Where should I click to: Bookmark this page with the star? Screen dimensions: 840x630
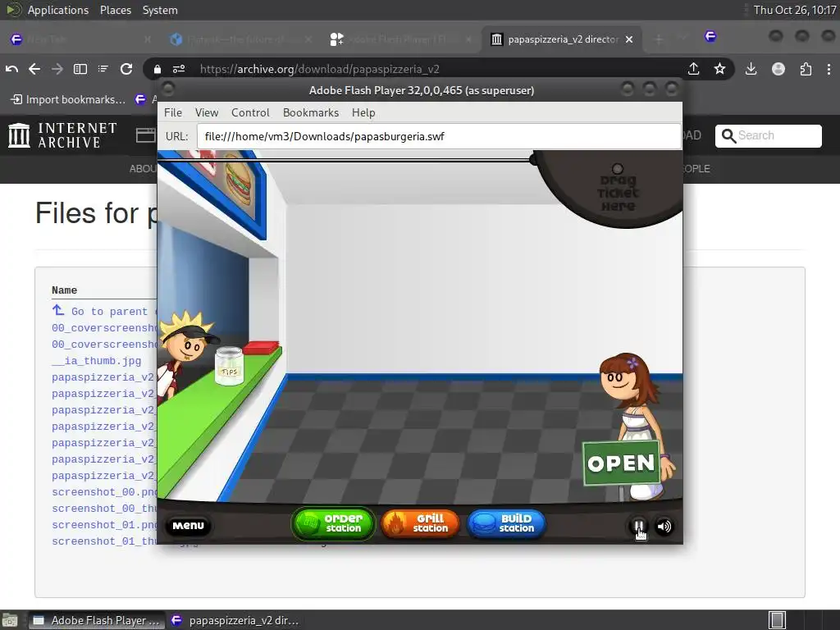(x=719, y=69)
